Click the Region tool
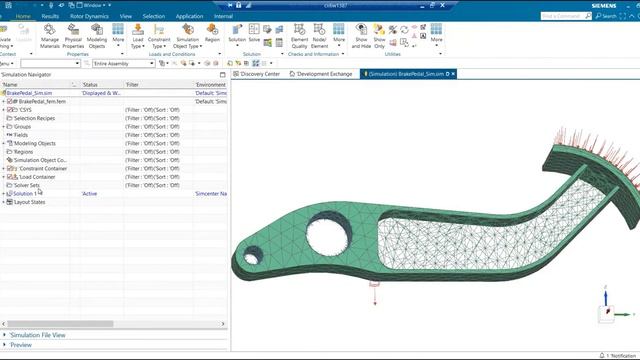This screenshot has height=360, width=640. point(212,33)
